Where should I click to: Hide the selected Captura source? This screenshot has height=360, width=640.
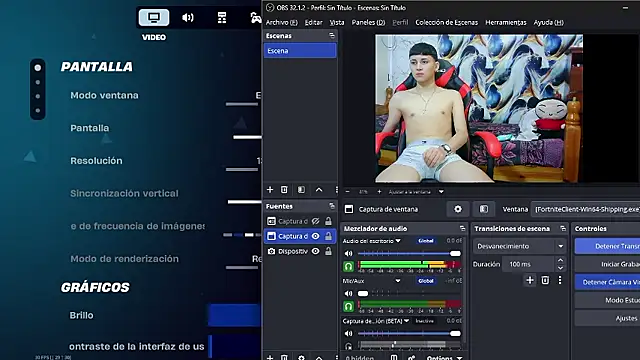point(316,236)
